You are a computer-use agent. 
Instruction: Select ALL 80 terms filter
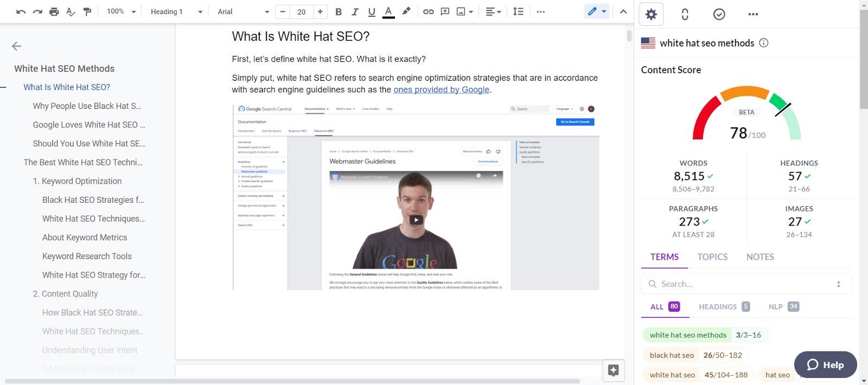pyautogui.click(x=665, y=307)
